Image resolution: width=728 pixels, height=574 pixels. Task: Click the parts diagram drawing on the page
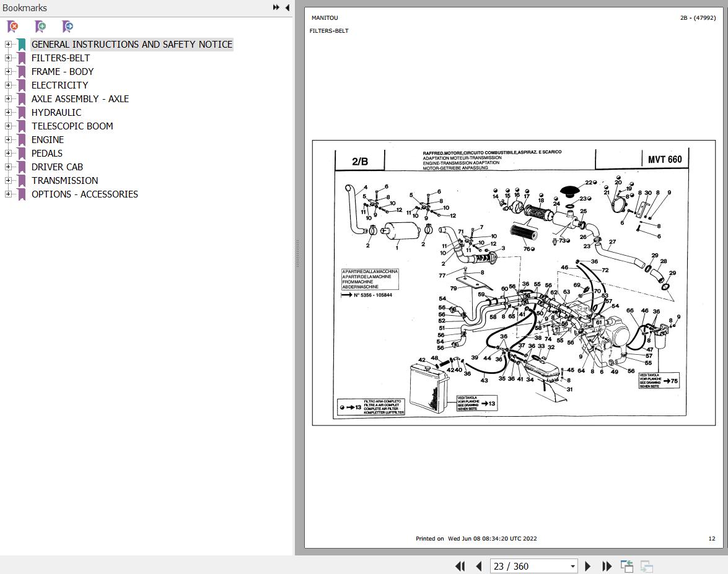point(514,282)
